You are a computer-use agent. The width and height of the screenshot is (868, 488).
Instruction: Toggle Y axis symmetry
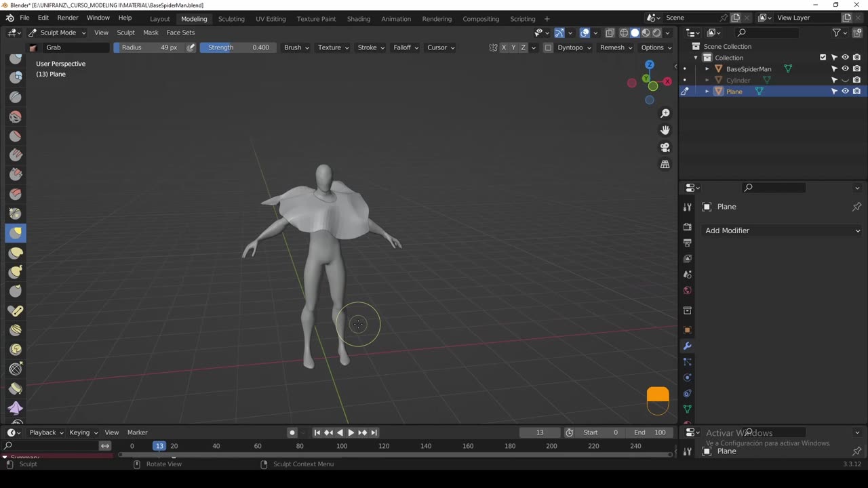[x=513, y=47]
